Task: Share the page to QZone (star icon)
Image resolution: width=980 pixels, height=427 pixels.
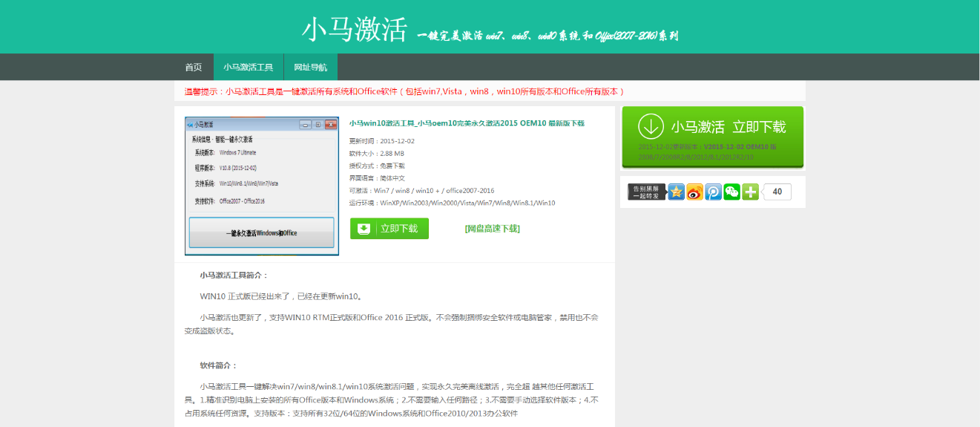Action: 676,192
